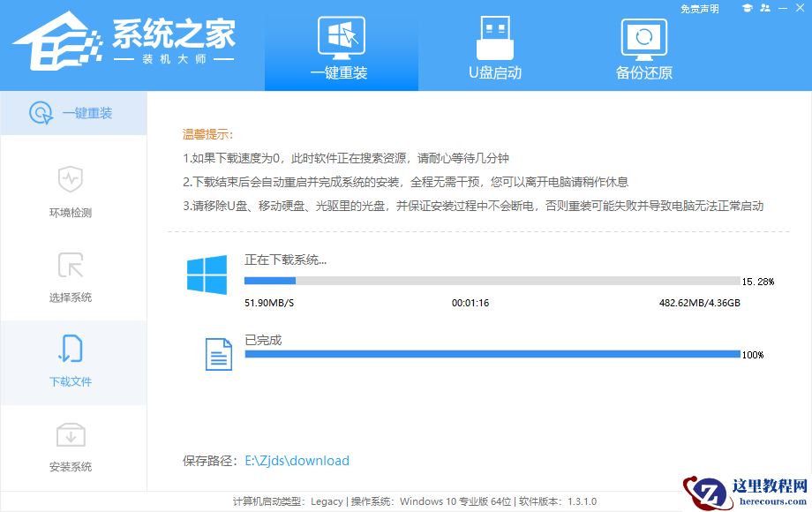Click the 备份还原 backup restore icon
812x512 pixels.
pos(643,37)
